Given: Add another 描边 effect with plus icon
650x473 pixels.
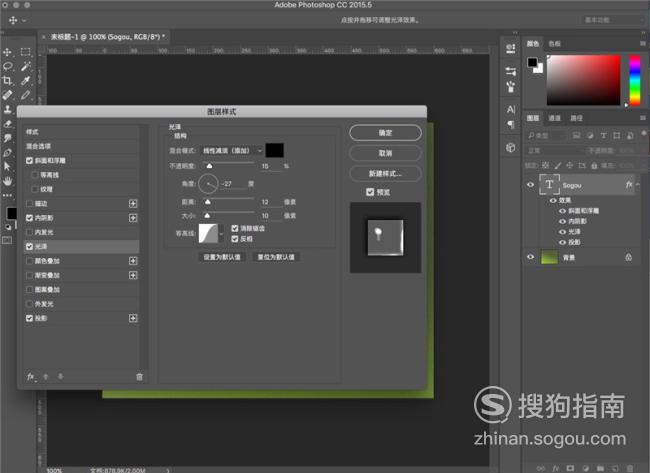Looking at the screenshot, I should (133, 204).
